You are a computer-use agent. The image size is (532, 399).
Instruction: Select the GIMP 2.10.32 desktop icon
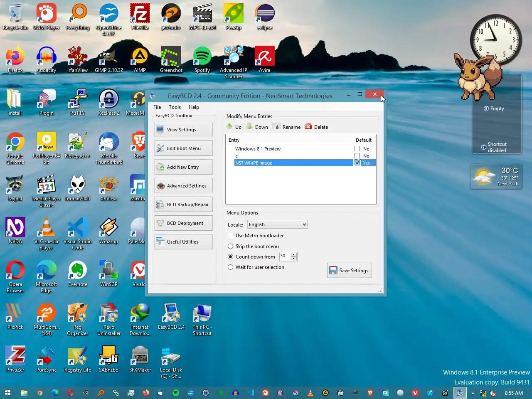(109, 60)
